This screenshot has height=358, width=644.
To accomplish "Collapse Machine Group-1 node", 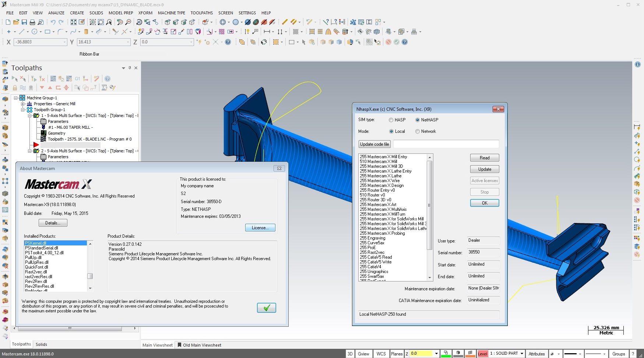I will pyautogui.click(x=16, y=98).
